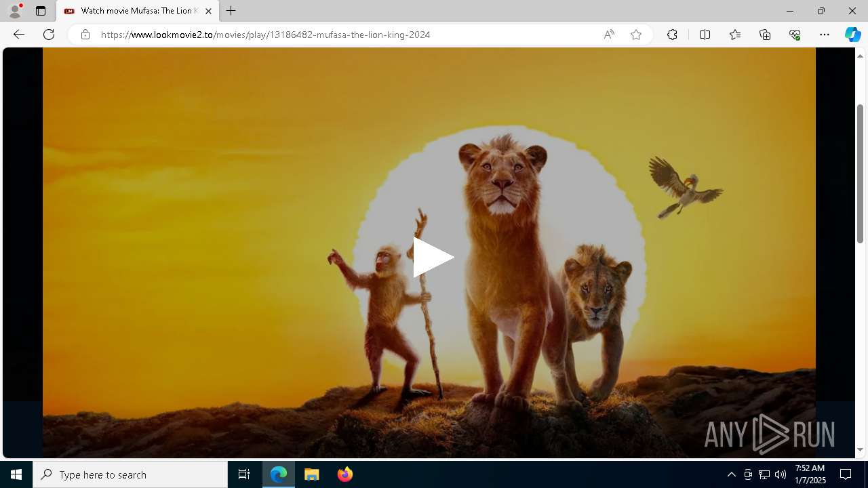The image size is (868, 488).
Task: Open the clock showing 7:52 AM
Action: tap(810, 474)
